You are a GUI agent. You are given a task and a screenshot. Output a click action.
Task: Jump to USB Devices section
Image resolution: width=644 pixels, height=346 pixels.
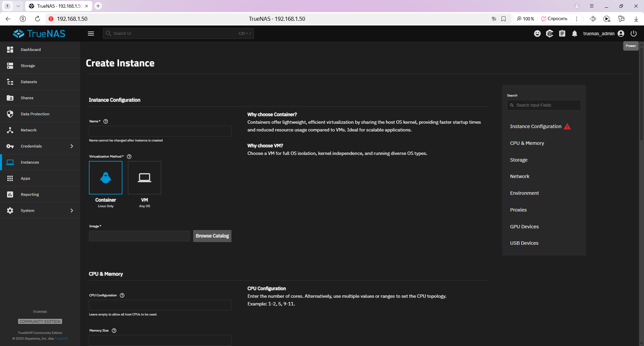524,243
